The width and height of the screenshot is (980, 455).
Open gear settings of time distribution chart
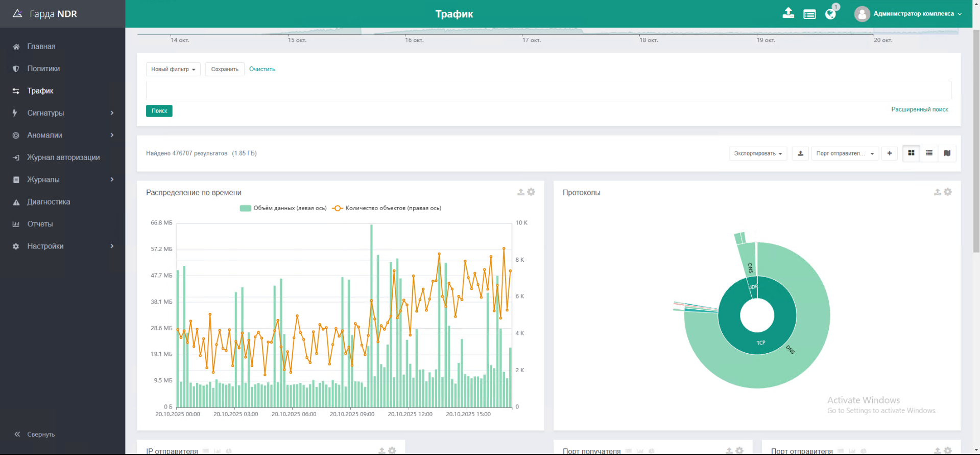pyautogui.click(x=531, y=192)
